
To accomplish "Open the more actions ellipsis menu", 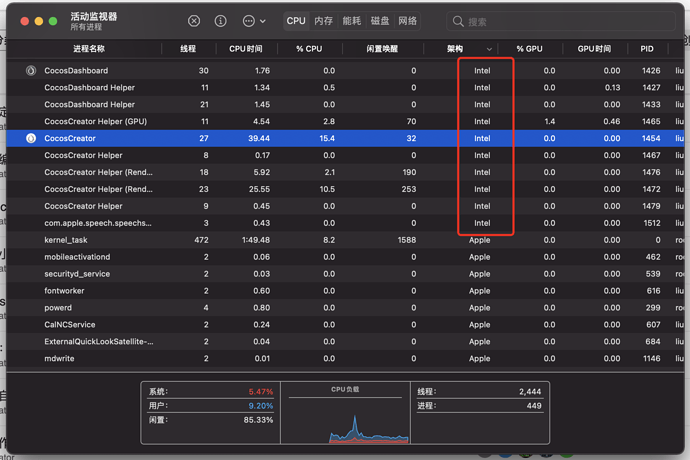I will (254, 21).
